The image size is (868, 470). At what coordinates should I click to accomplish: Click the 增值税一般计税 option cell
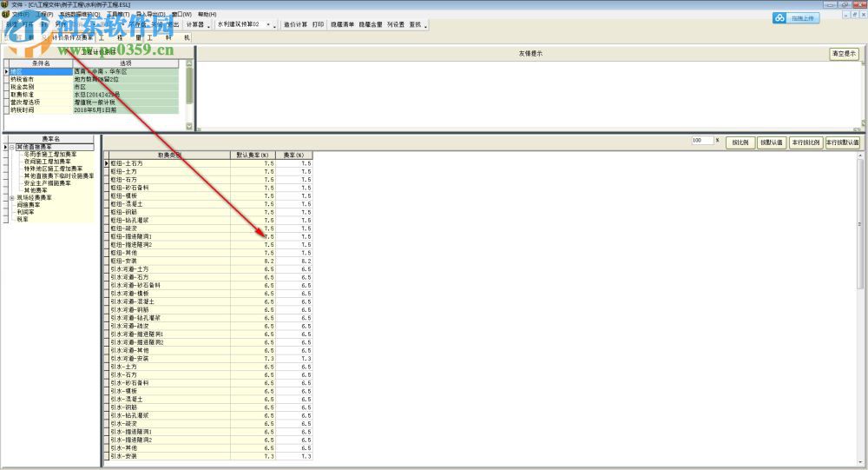coord(126,103)
